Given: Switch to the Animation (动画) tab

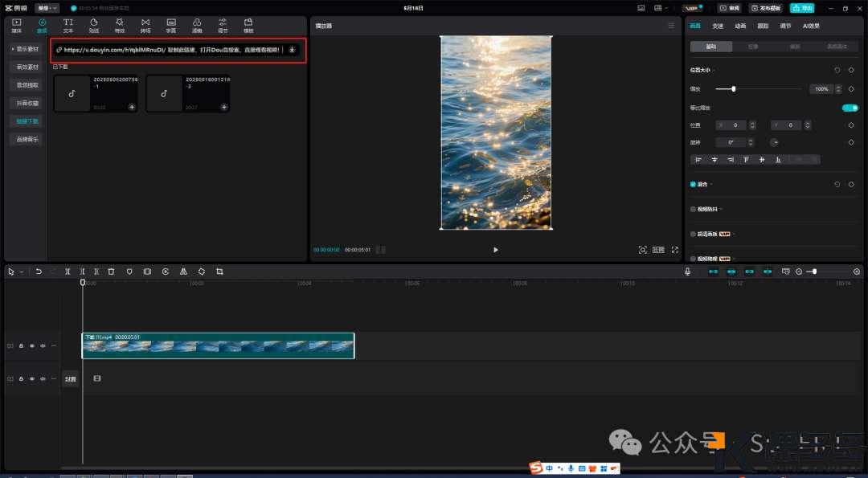Looking at the screenshot, I should point(740,26).
